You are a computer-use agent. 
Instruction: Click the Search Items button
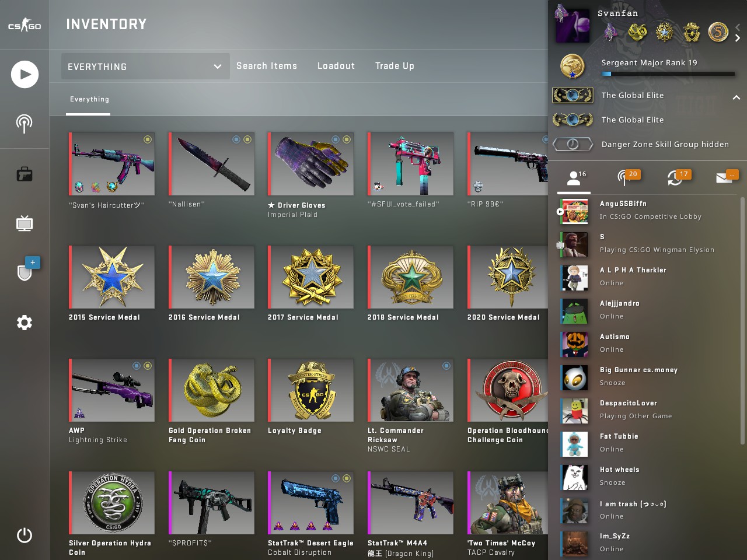click(267, 66)
